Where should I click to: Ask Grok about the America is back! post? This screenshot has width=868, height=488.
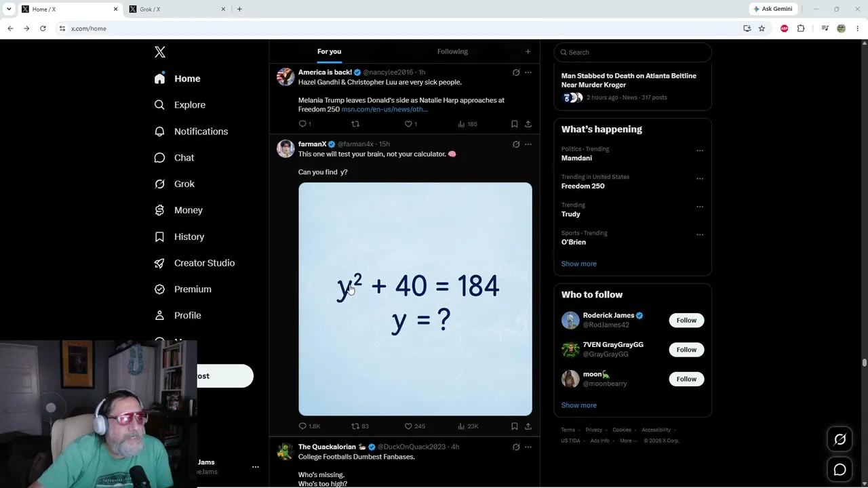pyautogui.click(x=516, y=73)
